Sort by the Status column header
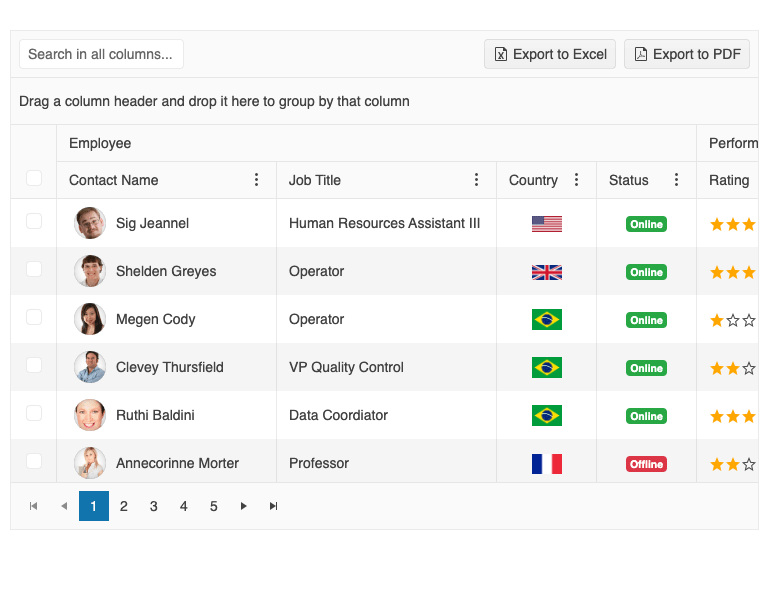Viewport: 770px width, 590px height. point(629,180)
